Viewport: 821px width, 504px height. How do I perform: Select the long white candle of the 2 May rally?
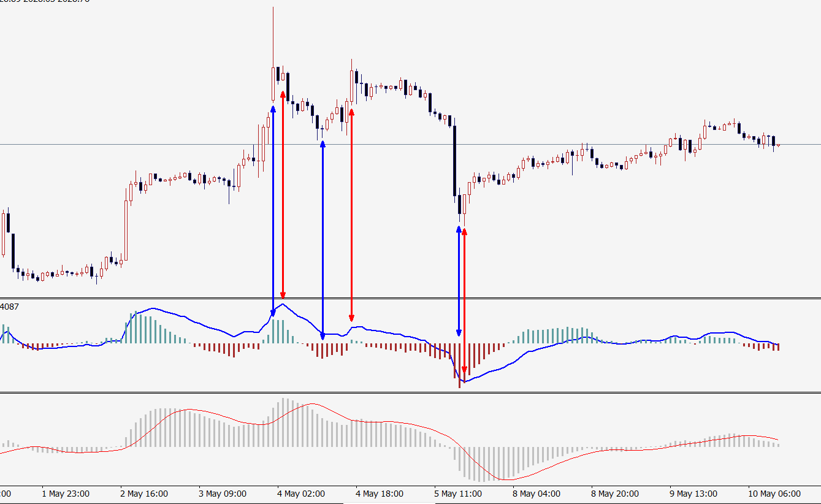[x=126, y=230]
